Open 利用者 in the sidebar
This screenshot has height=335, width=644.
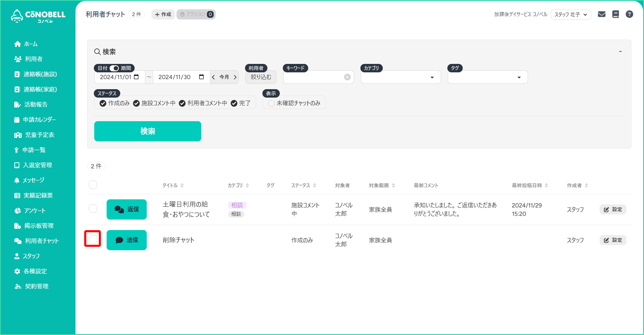click(x=28, y=59)
